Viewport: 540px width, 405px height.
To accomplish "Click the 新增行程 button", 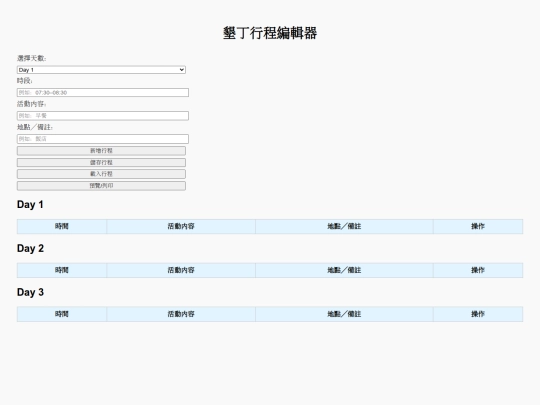I will point(101,151).
